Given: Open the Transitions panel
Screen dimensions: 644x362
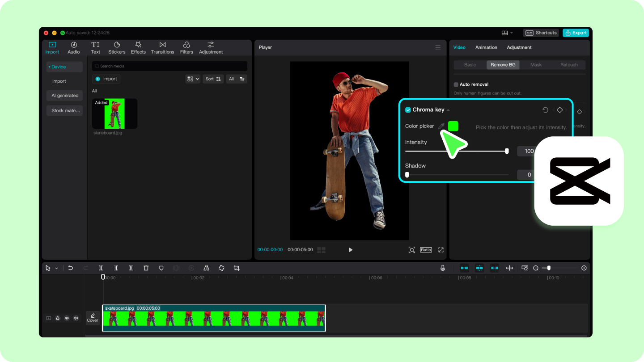Looking at the screenshot, I should click(162, 47).
